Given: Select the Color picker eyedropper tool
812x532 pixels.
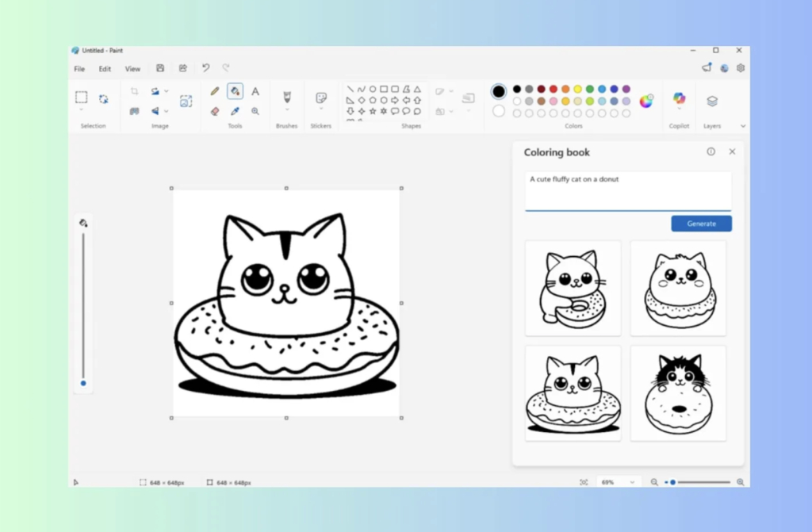Looking at the screenshot, I should tap(235, 111).
